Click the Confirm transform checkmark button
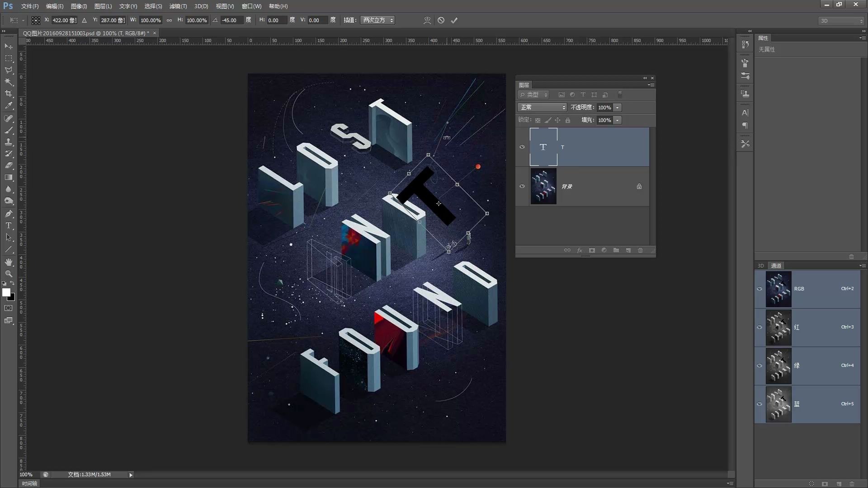Image resolution: width=868 pixels, height=488 pixels. pos(454,20)
